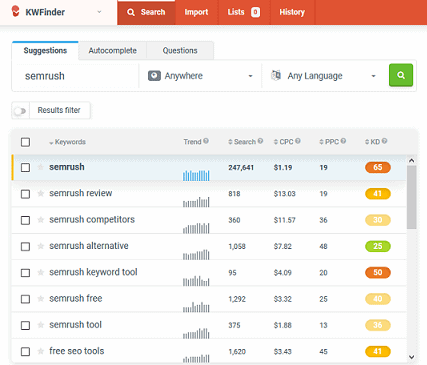
Task: Click the scroll down arrow of results list
Action: [x=412, y=357]
